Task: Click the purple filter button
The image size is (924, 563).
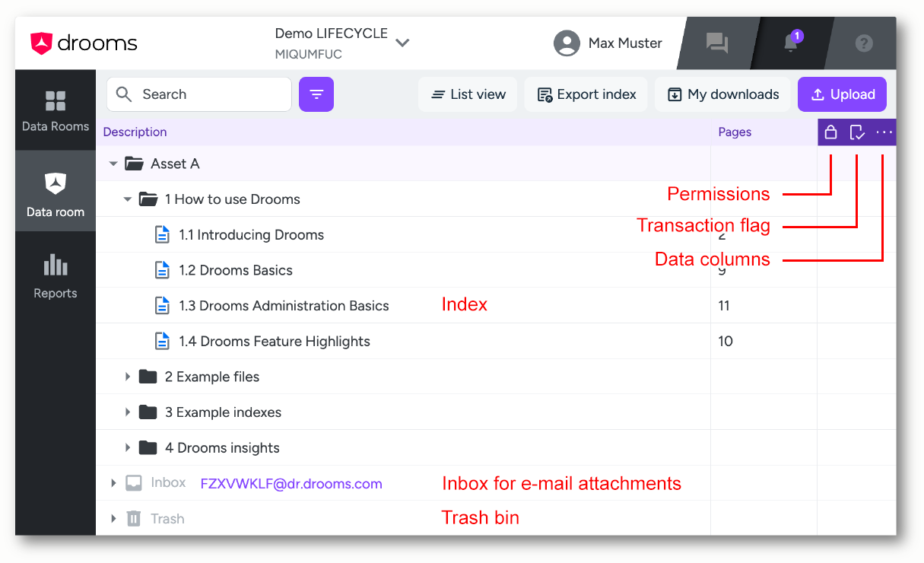Action: [x=316, y=94]
